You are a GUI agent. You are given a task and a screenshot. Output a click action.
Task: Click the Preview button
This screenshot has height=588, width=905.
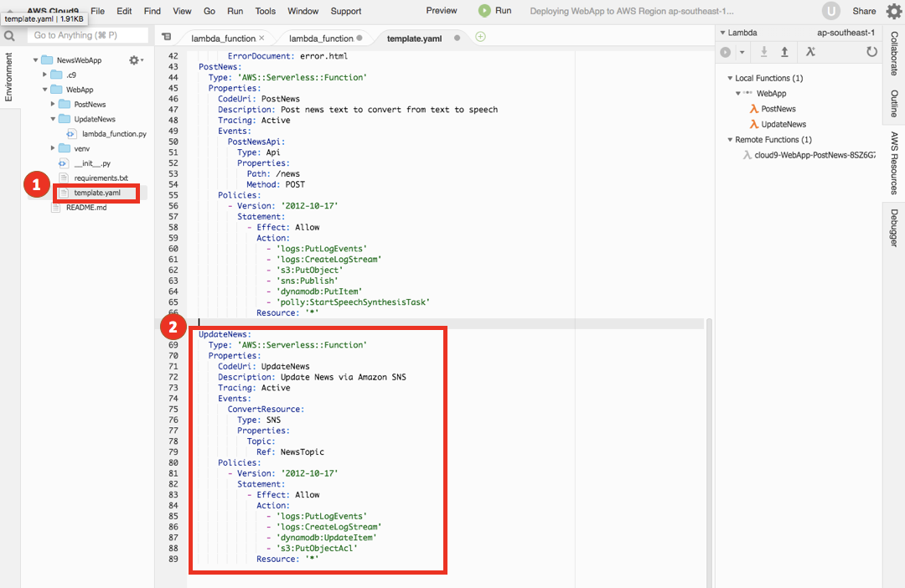(442, 10)
